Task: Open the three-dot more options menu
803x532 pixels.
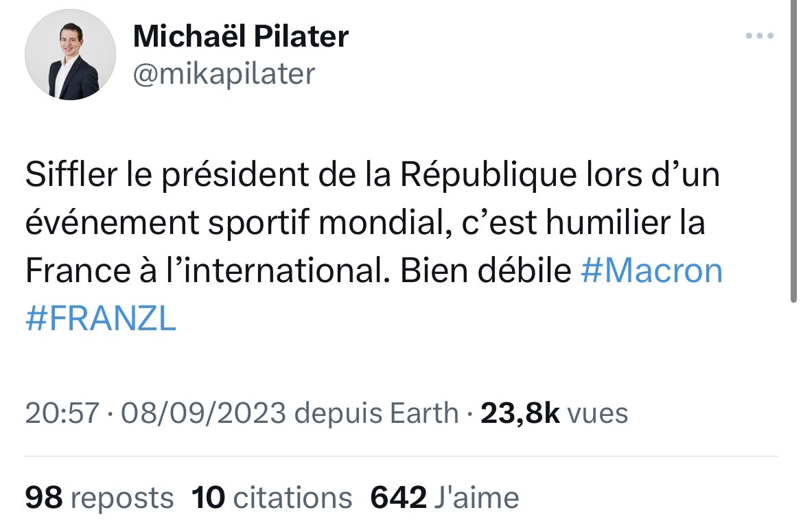Action: pyautogui.click(x=760, y=36)
